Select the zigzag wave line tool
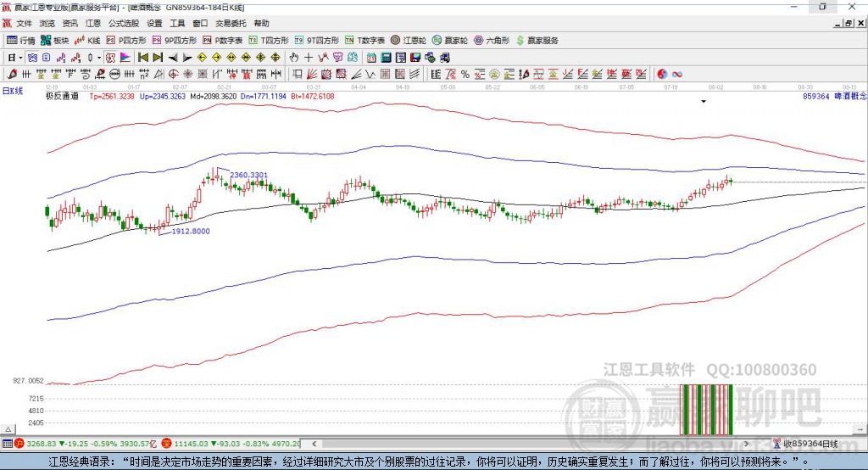Image resolution: width=868 pixels, height=470 pixels. pyautogui.click(x=370, y=75)
